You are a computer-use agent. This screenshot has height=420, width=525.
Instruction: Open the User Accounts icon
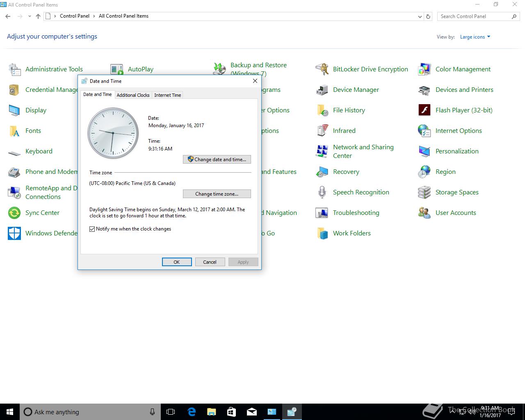click(425, 213)
